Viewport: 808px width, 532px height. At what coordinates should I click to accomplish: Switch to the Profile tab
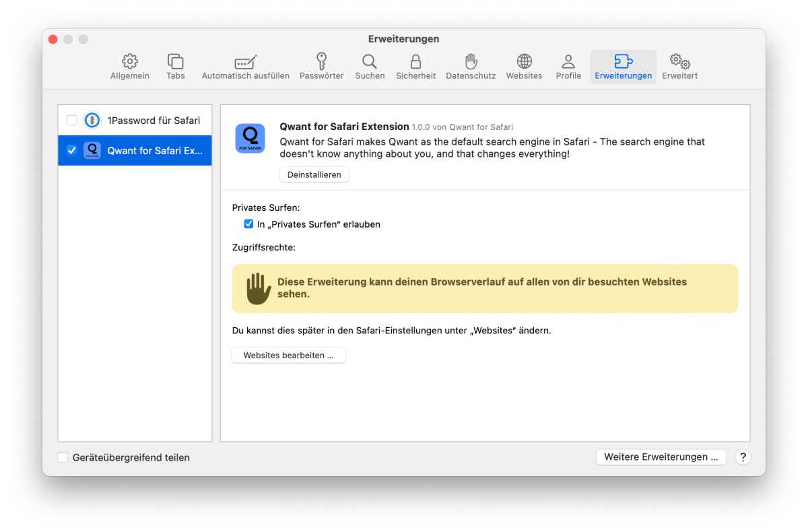tap(568, 67)
